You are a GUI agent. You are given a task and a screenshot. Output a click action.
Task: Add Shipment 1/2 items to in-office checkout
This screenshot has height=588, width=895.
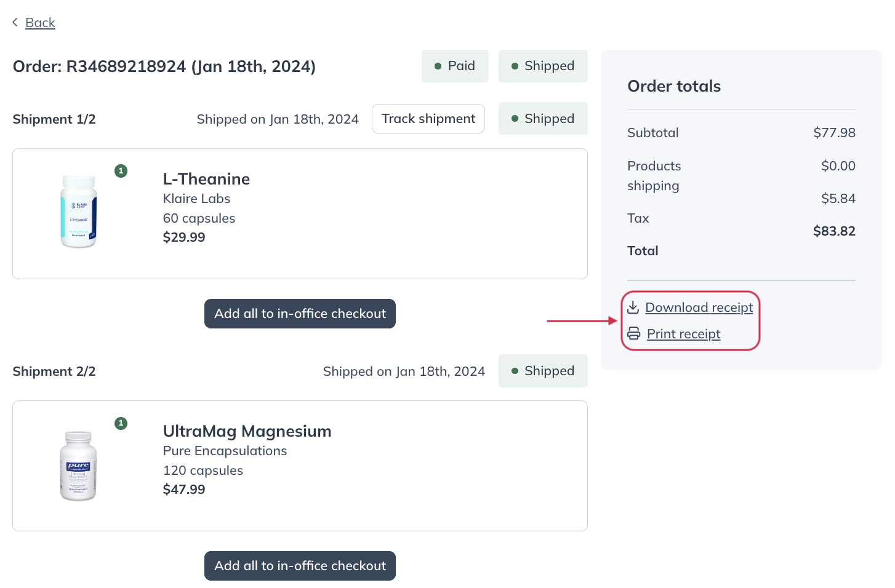(300, 314)
